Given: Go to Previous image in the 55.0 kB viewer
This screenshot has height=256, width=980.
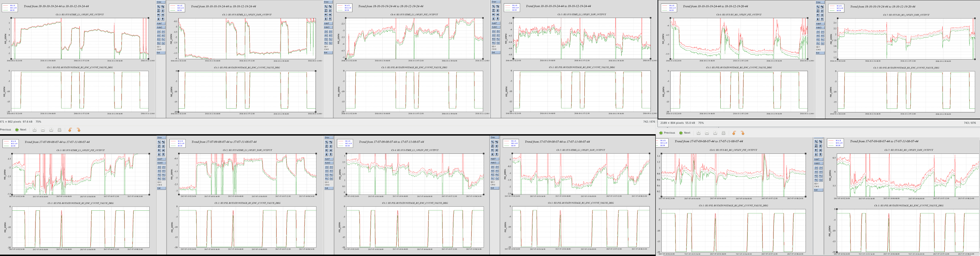Looking at the screenshot, I should coord(667,133).
